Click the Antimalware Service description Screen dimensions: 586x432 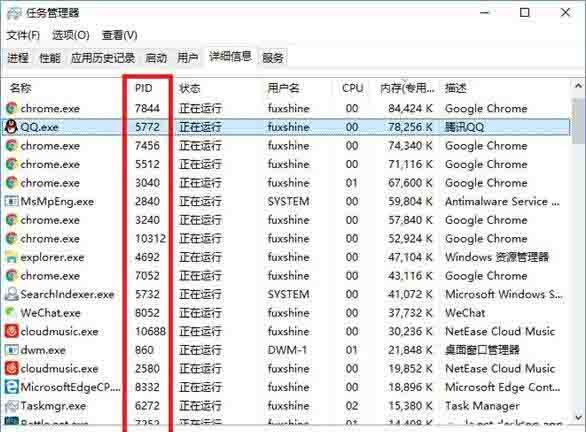point(502,201)
